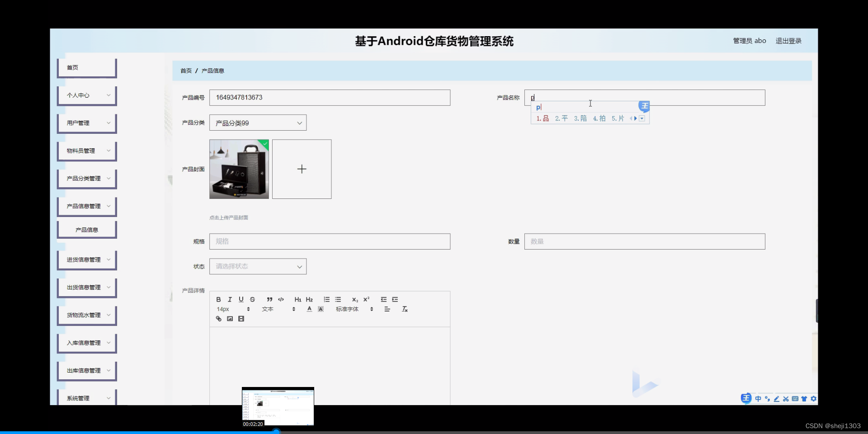Open the IME settings gear in the tray

[x=814, y=399]
